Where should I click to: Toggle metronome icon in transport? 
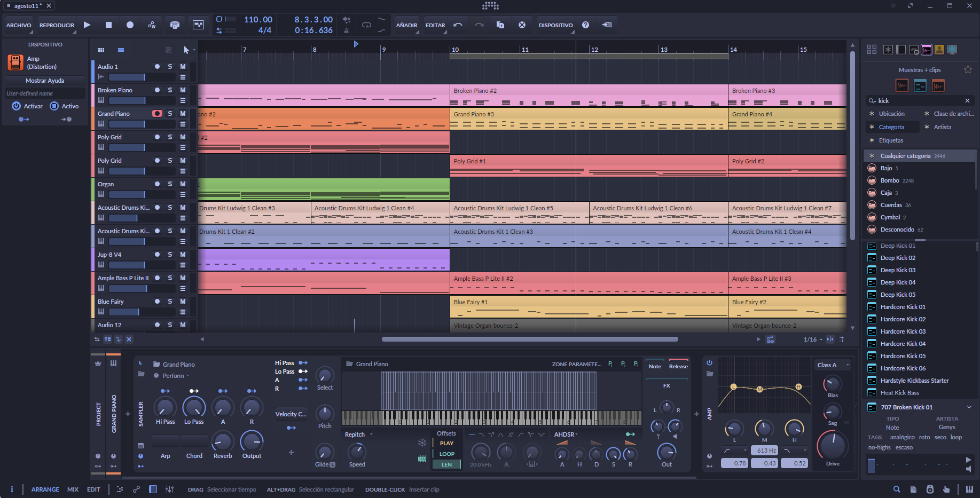pyautogui.click(x=347, y=30)
